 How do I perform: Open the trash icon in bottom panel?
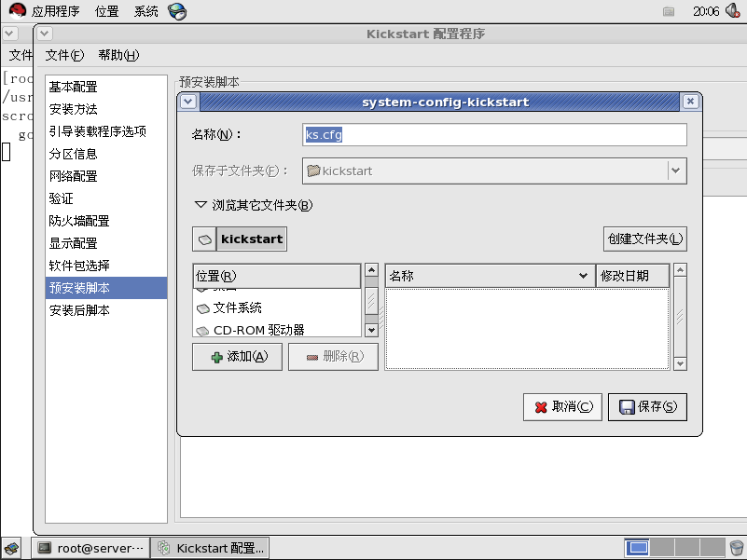[x=737, y=548]
